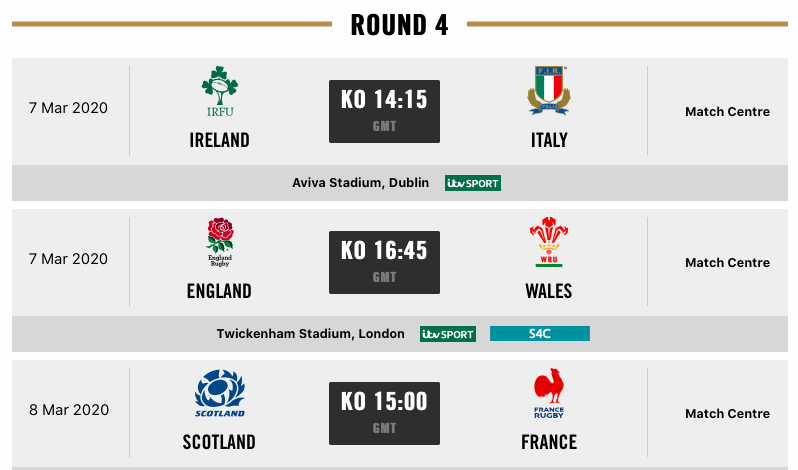This screenshot has height=470, width=798.
Task: Open Match Centre for England vs Wales
Action: click(727, 262)
